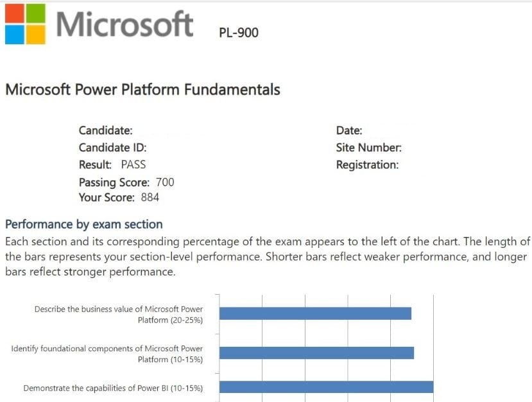Viewport: 532px width, 402px height.
Task: Click the Microsoft four-square logo
Action: coord(25,24)
